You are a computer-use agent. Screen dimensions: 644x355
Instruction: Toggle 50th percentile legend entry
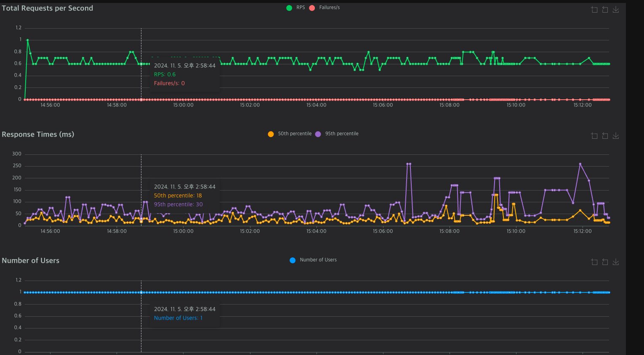(290, 134)
